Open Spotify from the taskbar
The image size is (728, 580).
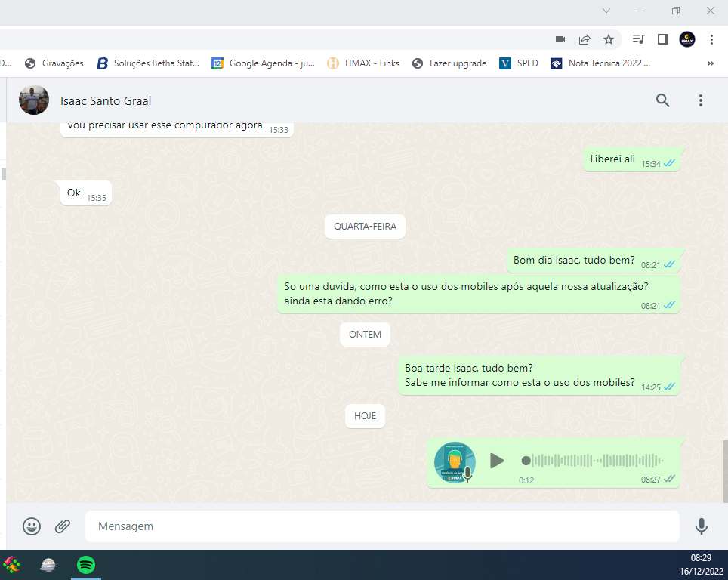86,565
